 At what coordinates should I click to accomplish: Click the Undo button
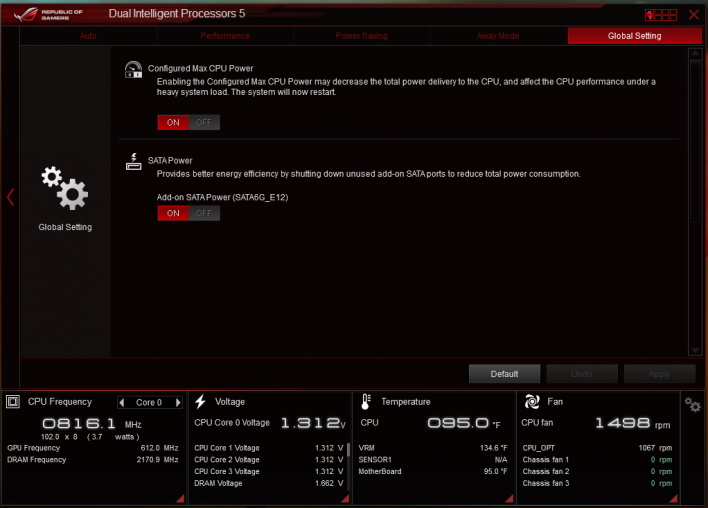582,374
